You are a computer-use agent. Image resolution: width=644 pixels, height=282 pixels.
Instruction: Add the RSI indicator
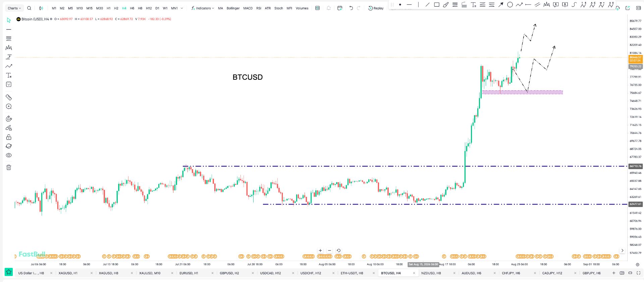[x=259, y=8]
